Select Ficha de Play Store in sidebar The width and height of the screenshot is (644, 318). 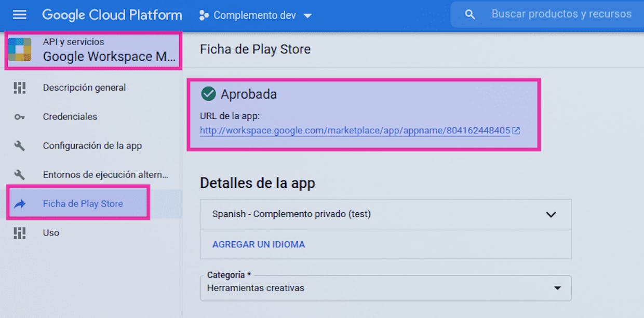pyautogui.click(x=83, y=204)
